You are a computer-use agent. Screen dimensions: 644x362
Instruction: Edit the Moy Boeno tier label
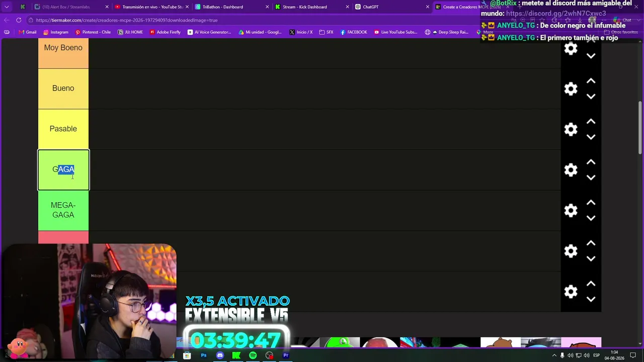(63, 48)
